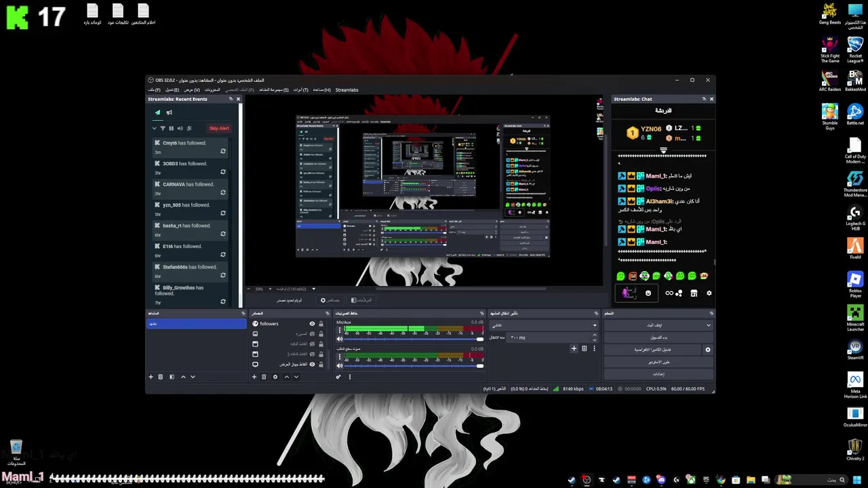Replay the Cmyt6 follow alert
Viewport: 868px width, 488px height.
point(222,152)
